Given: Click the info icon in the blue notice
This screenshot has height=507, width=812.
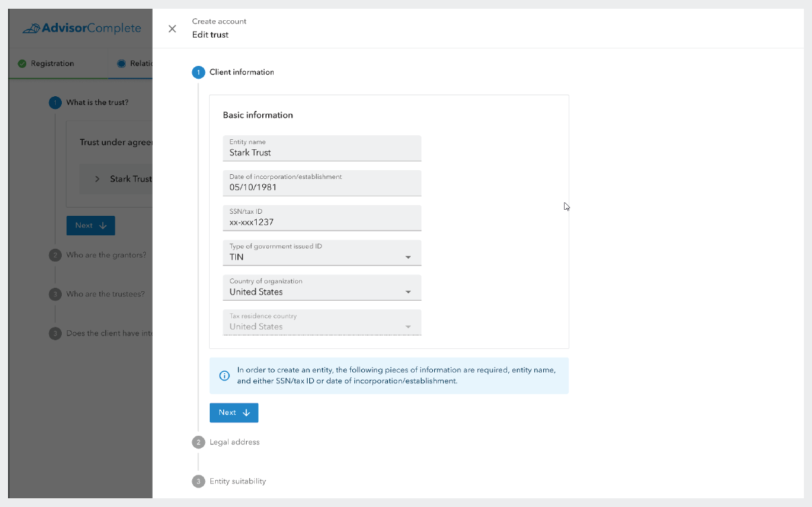Looking at the screenshot, I should tap(225, 376).
